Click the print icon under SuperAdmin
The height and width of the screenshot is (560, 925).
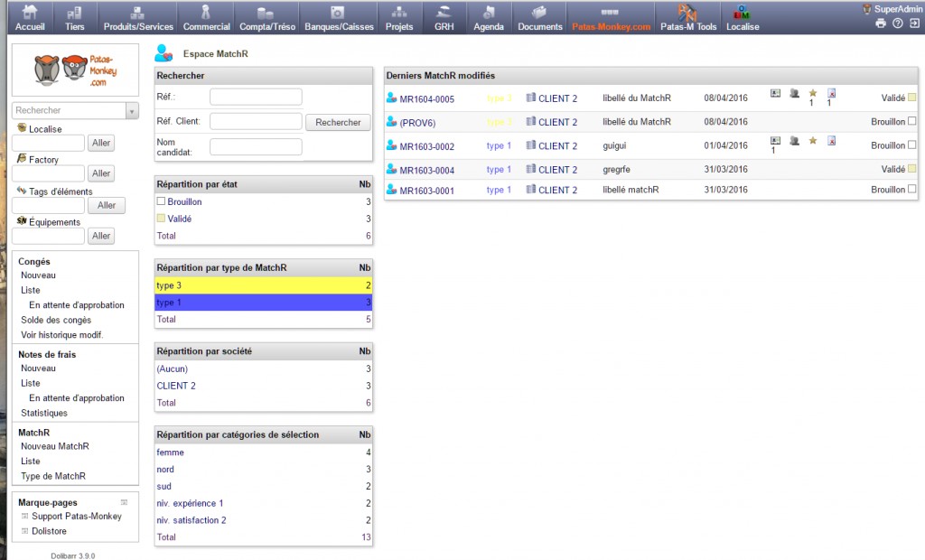tap(881, 23)
